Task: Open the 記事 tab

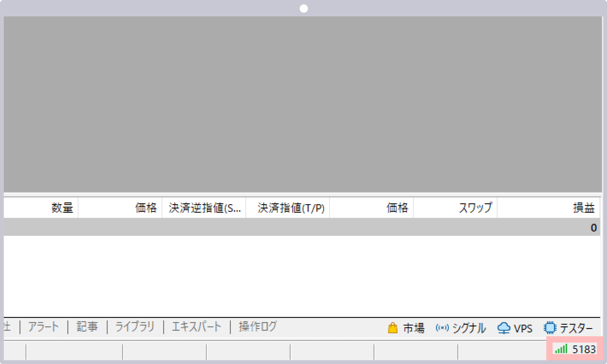Action: [87, 327]
